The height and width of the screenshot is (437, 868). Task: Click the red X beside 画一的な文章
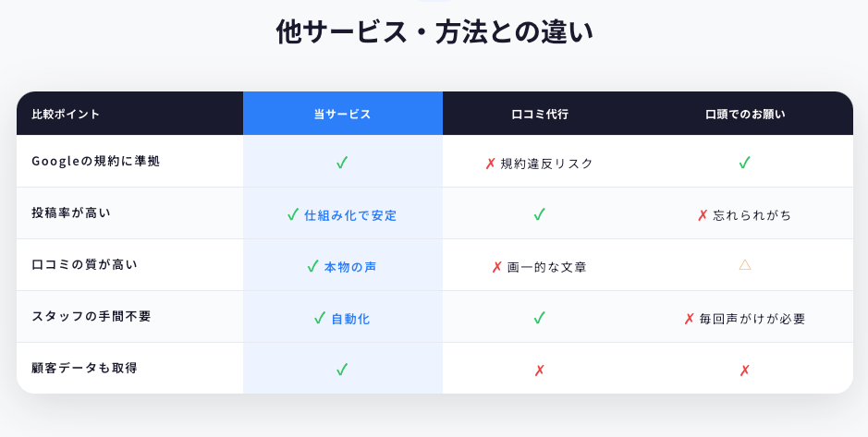[x=497, y=267]
